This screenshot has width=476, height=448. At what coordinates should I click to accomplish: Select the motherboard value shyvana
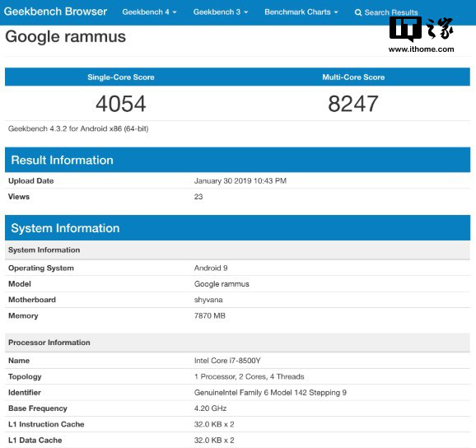tap(208, 300)
